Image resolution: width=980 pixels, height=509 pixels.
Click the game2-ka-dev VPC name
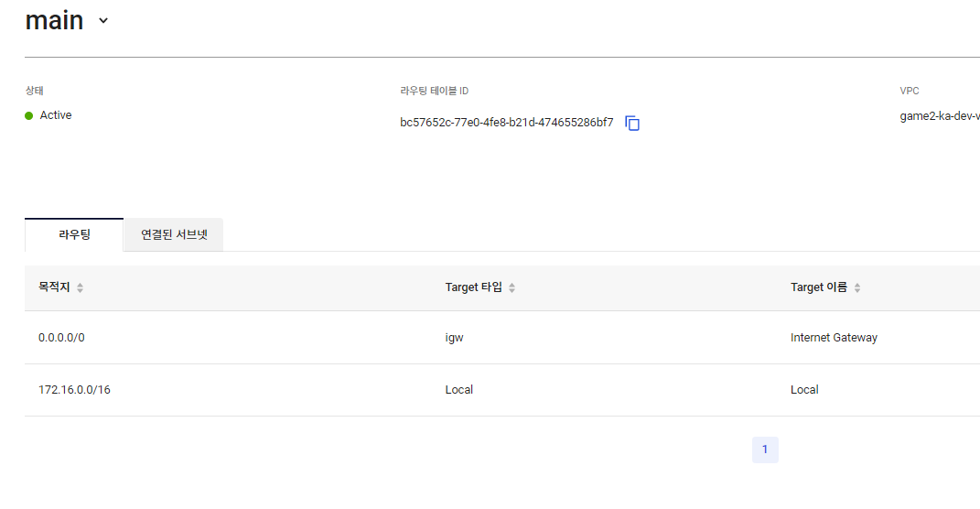[940, 115]
